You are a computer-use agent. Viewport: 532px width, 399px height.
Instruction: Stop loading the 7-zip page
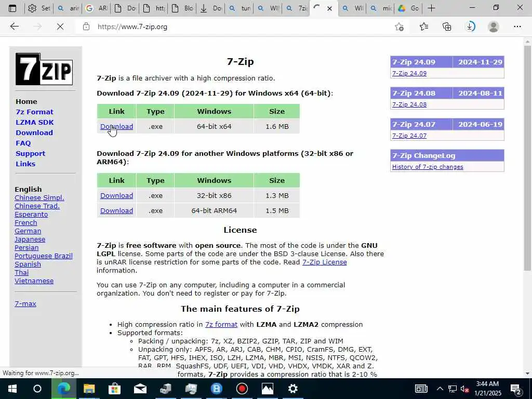[60, 26]
